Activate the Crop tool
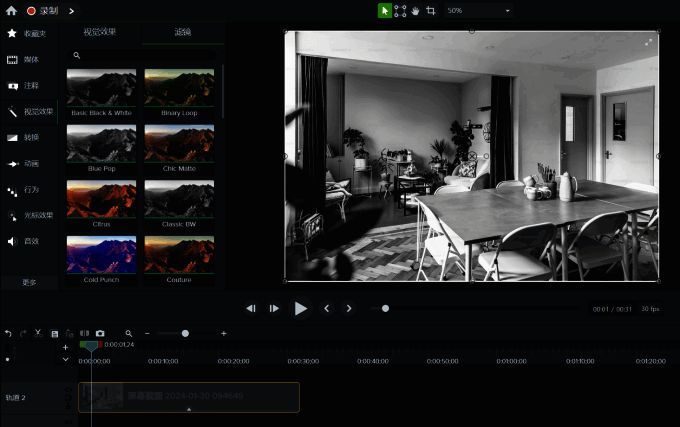The image size is (680, 427). (x=431, y=11)
